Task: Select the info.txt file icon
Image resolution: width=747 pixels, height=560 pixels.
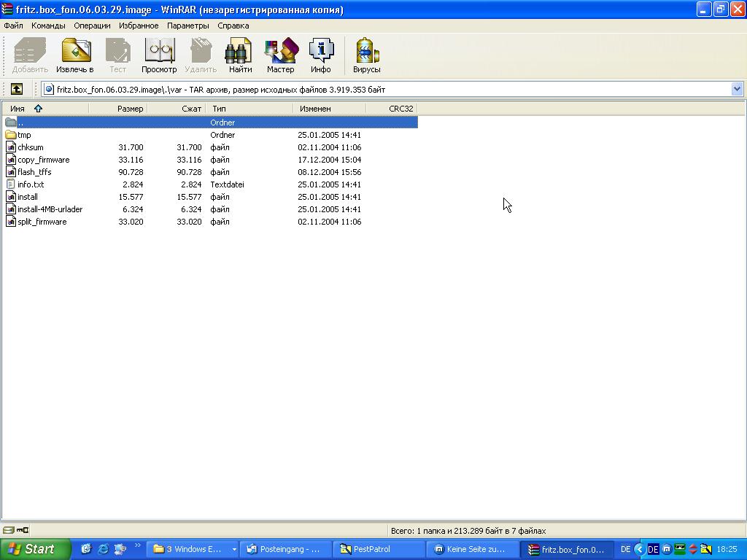Action: [x=11, y=184]
